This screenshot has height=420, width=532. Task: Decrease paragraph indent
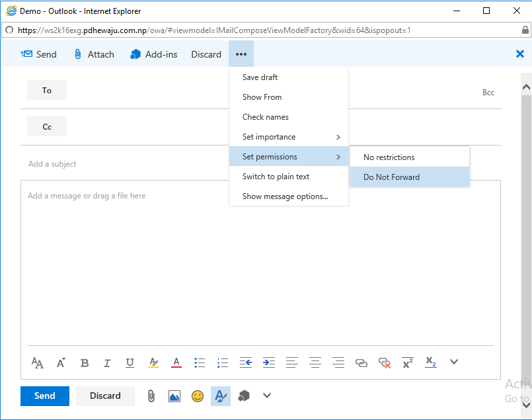246,362
